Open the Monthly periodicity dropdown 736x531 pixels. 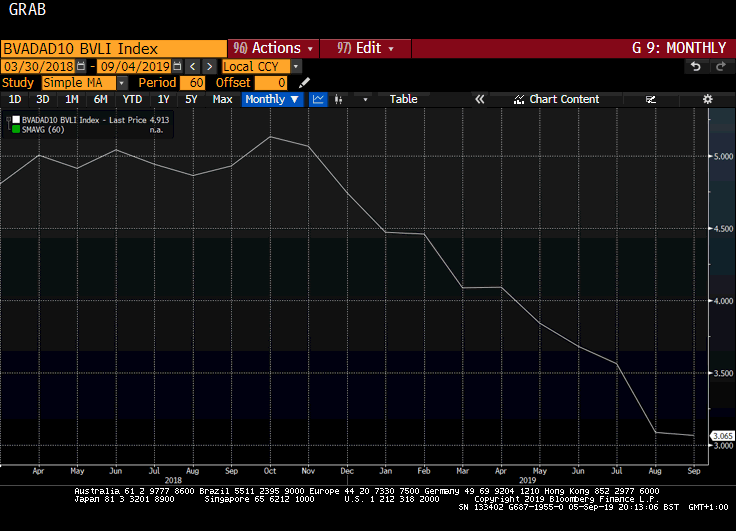[x=272, y=99]
